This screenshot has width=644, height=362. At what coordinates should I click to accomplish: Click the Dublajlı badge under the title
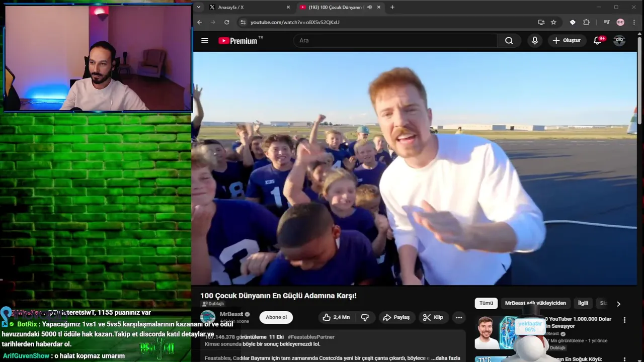pos(213,304)
